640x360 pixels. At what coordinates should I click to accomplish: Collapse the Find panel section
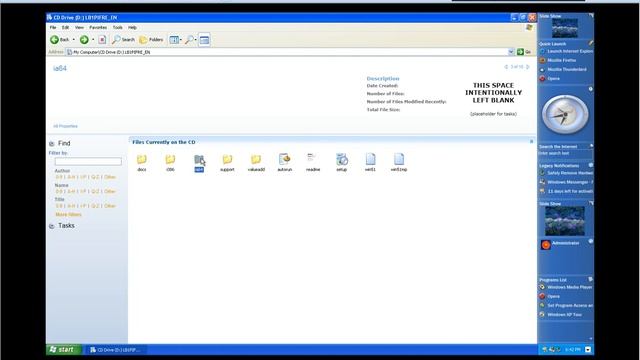click(x=51, y=144)
